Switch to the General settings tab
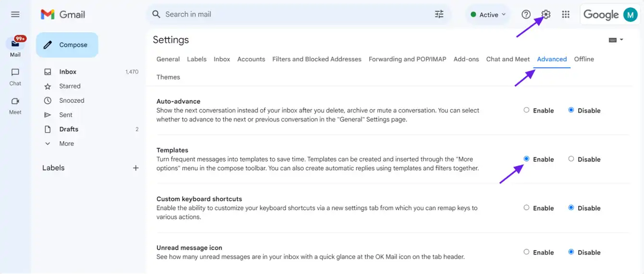This screenshot has width=644, height=274. (x=168, y=59)
